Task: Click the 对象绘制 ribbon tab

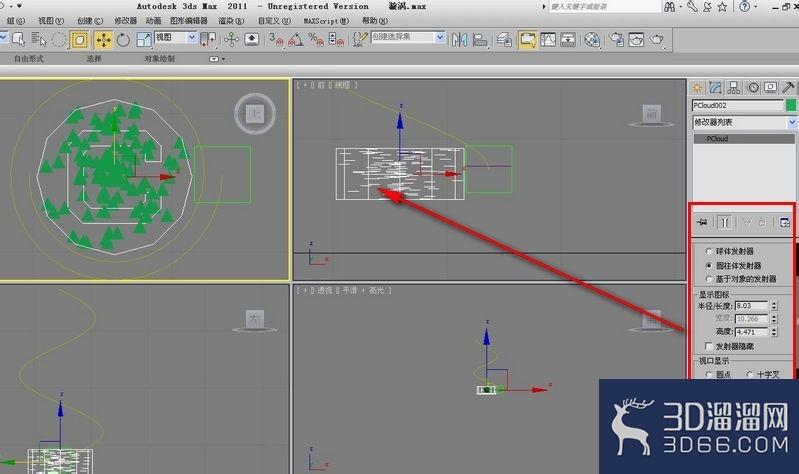Action: (159, 59)
